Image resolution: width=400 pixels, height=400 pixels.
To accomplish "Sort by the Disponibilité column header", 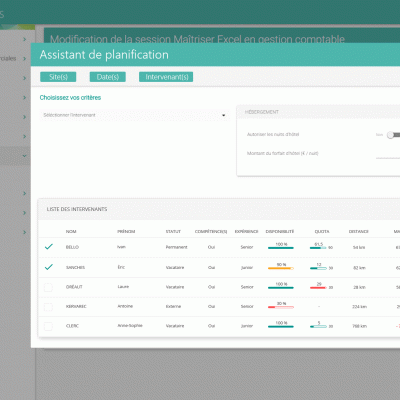I will click(x=280, y=231).
